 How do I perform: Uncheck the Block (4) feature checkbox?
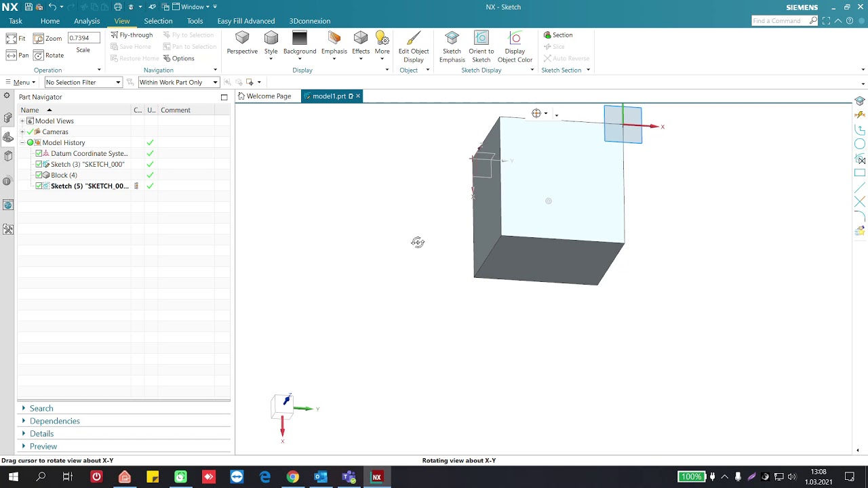click(39, 176)
